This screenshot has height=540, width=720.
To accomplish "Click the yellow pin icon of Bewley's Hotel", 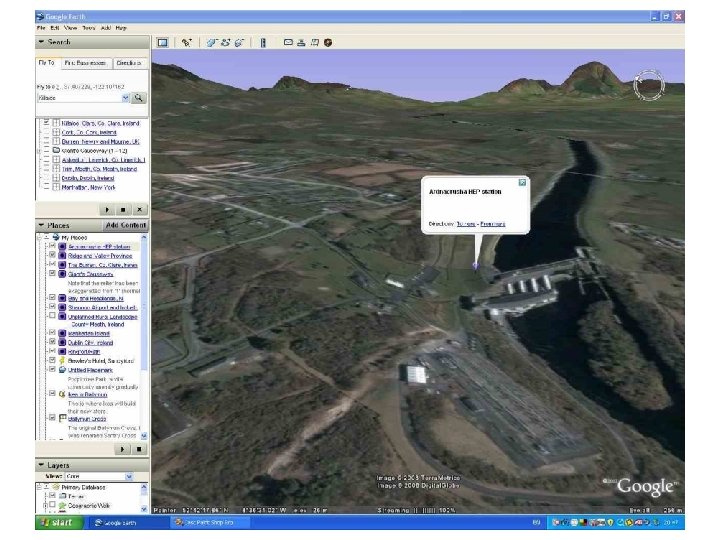I will (x=62, y=360).
